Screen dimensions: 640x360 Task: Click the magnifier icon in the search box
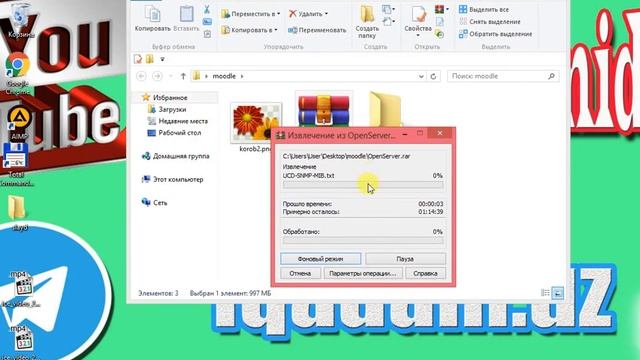click(x=551, y=76)
